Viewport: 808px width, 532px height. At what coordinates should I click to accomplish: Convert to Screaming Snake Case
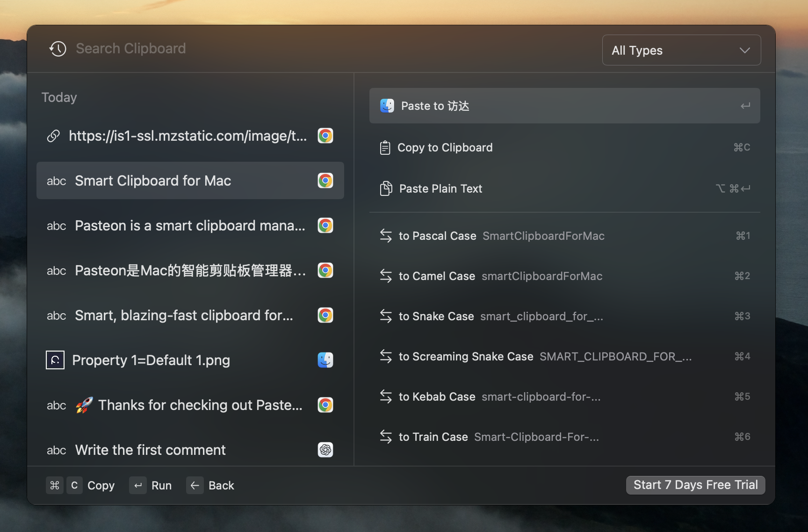click(565, 356)
